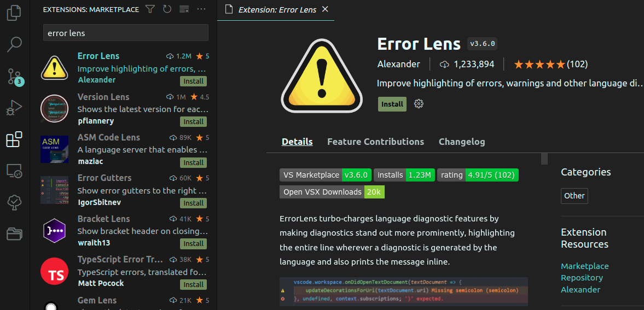Viewport: 644px width, 310px height.
Task: Click the extensions search box containing 'error lens'
Action: (126, 33)
